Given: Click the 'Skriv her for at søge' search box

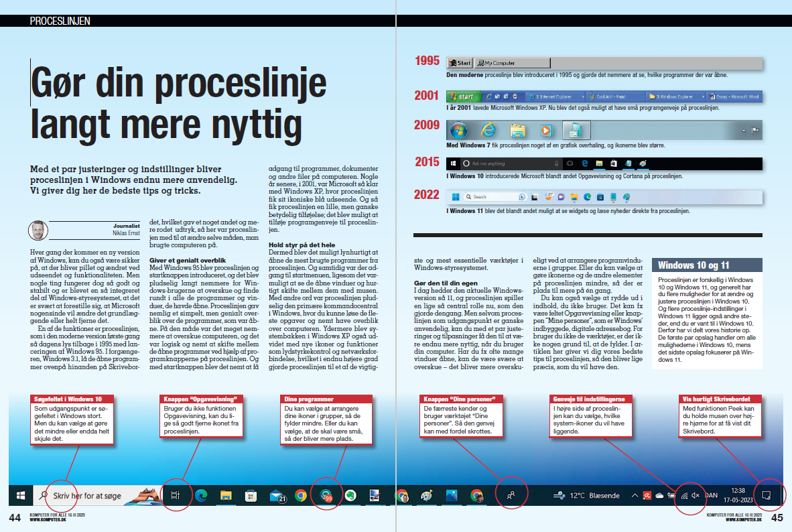Looking at the screenshot, I should pyautogui.click(x=98, y=496).
